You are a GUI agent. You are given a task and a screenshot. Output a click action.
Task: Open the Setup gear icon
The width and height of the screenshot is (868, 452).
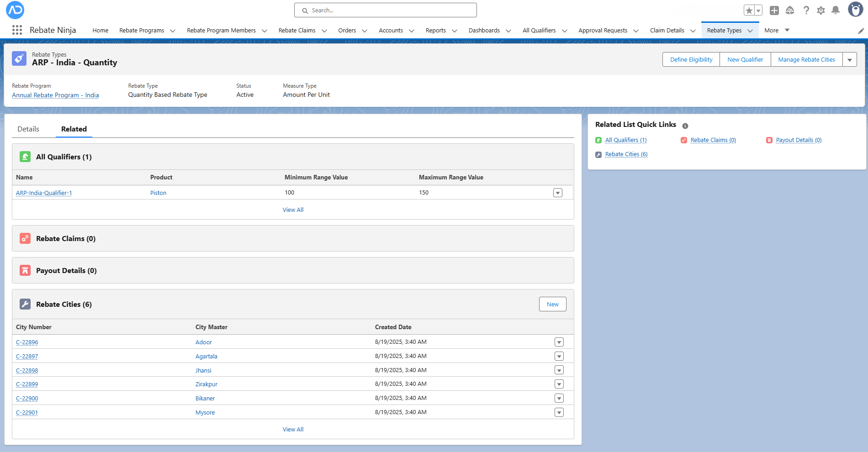tap(821, 10)
